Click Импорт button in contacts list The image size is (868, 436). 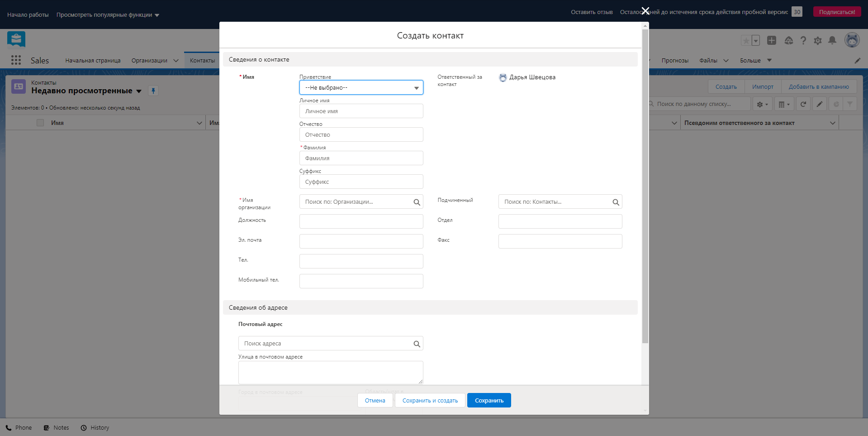coord(763,87)
